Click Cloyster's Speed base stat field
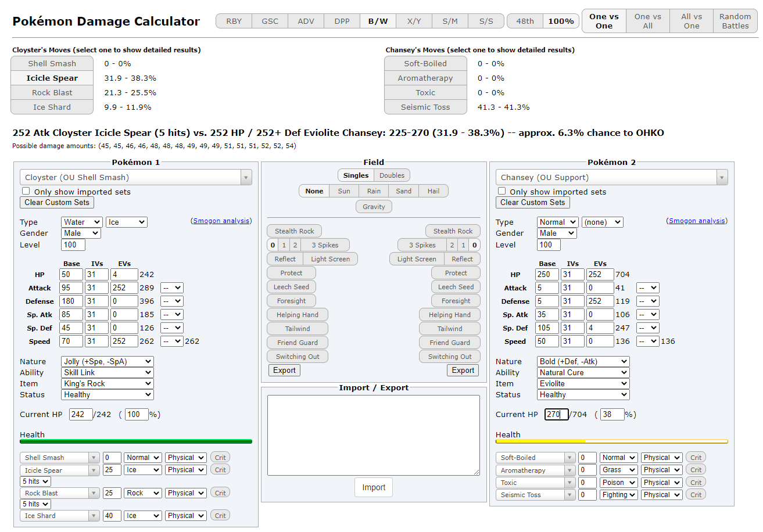The width and height of the screenshot is (763, 532). pos(71,341)
